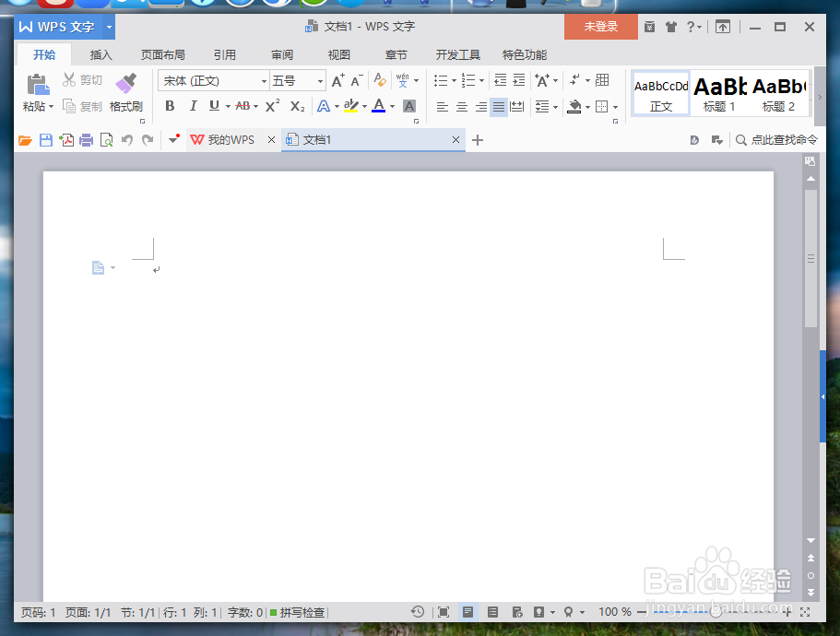Open the Export to PDF icon

66,139
